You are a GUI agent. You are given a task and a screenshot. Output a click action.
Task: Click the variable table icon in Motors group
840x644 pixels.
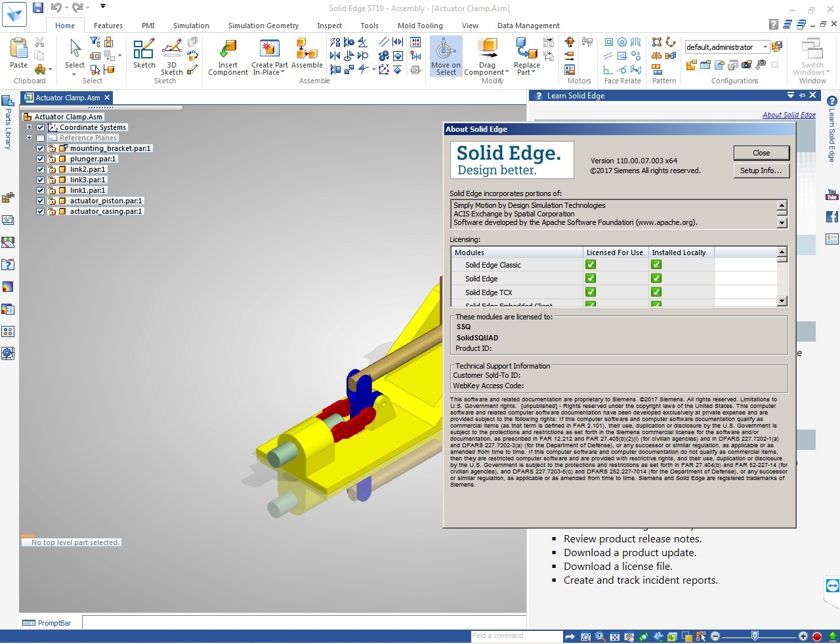pos(570,70)
